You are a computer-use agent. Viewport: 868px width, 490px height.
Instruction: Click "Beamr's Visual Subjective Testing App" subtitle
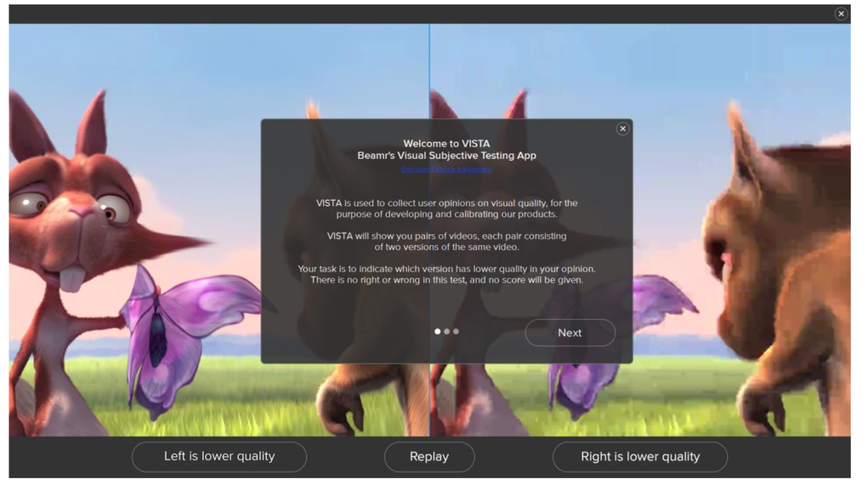(446, 157)
